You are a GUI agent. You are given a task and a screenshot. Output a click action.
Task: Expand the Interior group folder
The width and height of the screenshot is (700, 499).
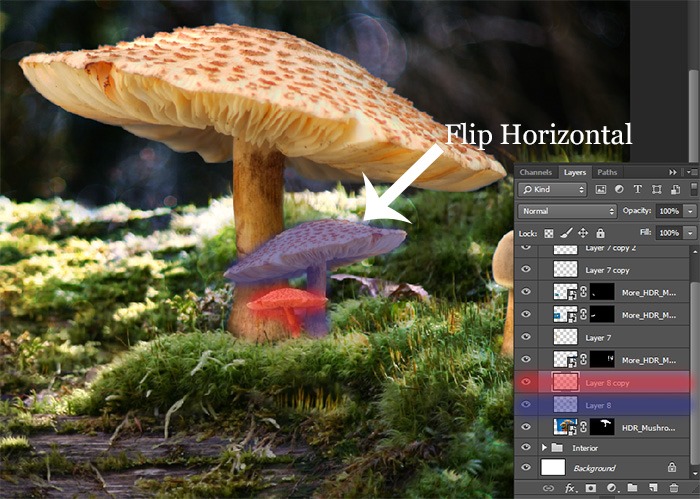click(x=544, y=447)
